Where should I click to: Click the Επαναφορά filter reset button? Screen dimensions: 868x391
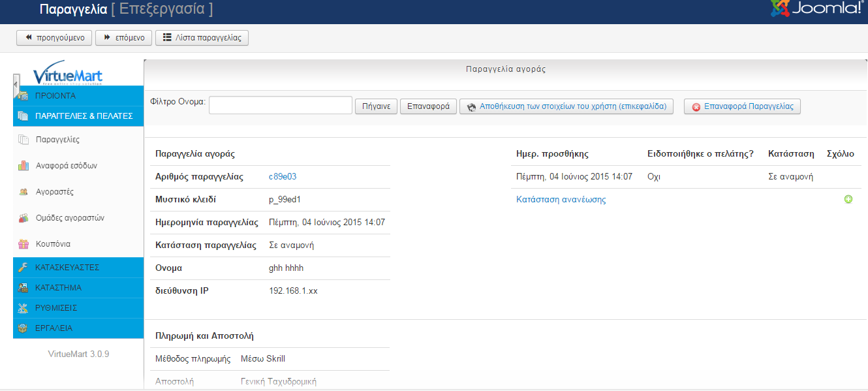428,106
